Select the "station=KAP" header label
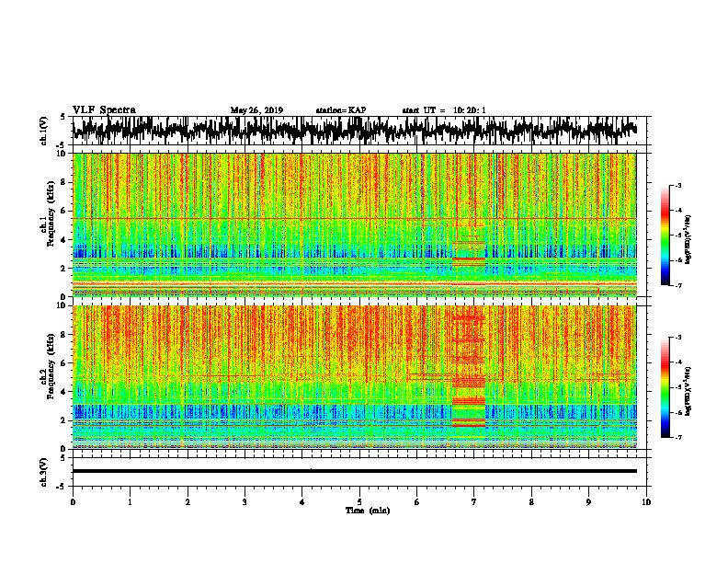Image resolution: width=728 pixels, height=563 pixels. click(341, 110)
